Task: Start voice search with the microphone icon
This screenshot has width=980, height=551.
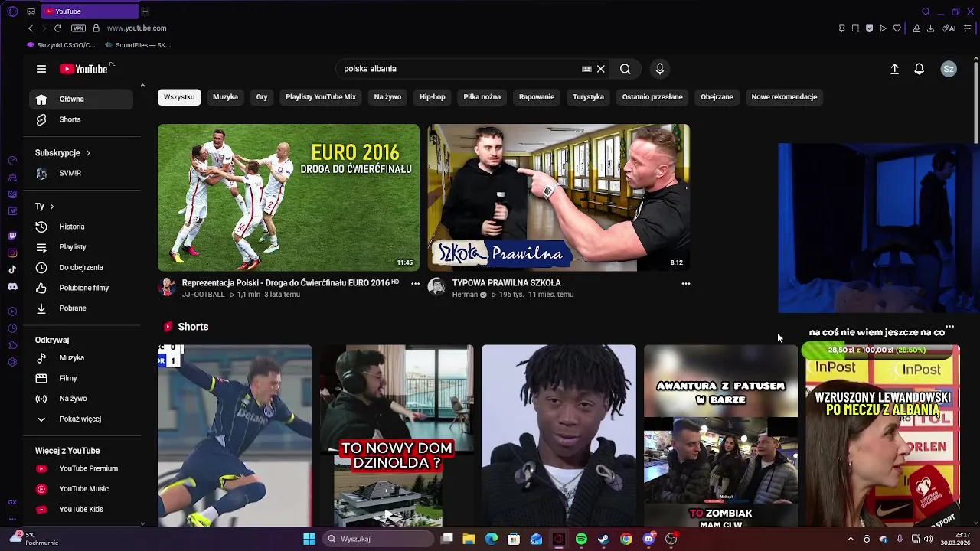Action: (660, 69)
